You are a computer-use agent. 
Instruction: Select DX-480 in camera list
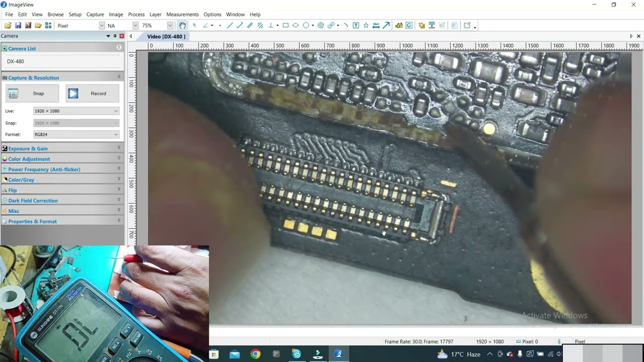tap(16, 61)
